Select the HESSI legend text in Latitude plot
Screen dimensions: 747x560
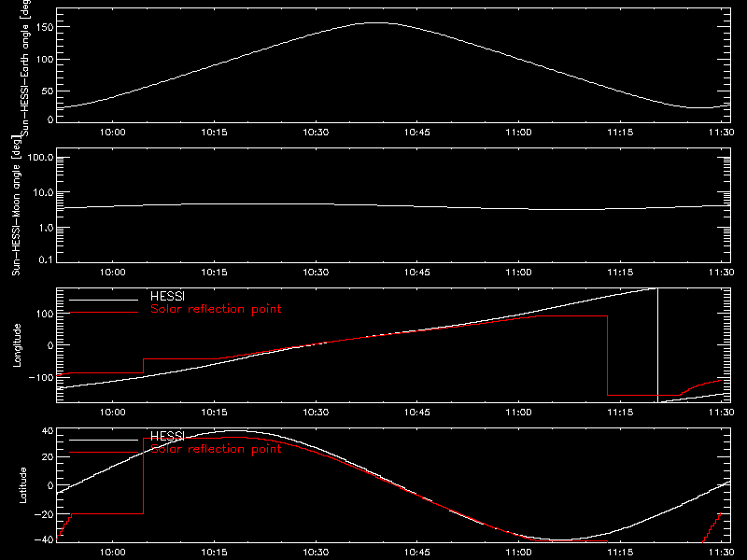pyautogui.click(x=167, y=436)
